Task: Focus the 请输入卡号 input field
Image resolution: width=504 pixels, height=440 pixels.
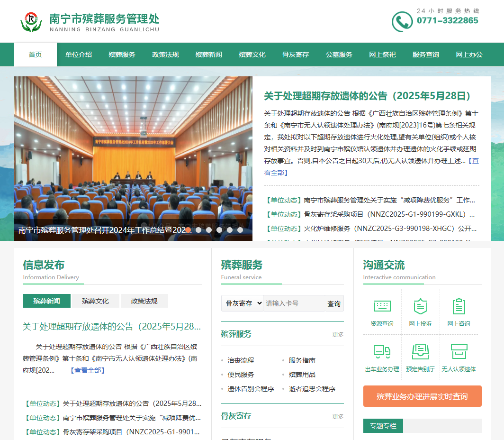Action: tap(294, 303)
